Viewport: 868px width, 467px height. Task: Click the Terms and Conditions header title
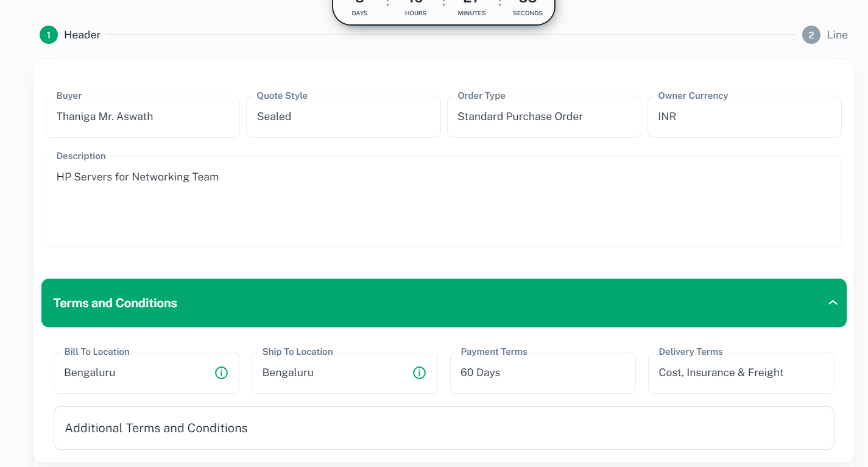point(115,303)
